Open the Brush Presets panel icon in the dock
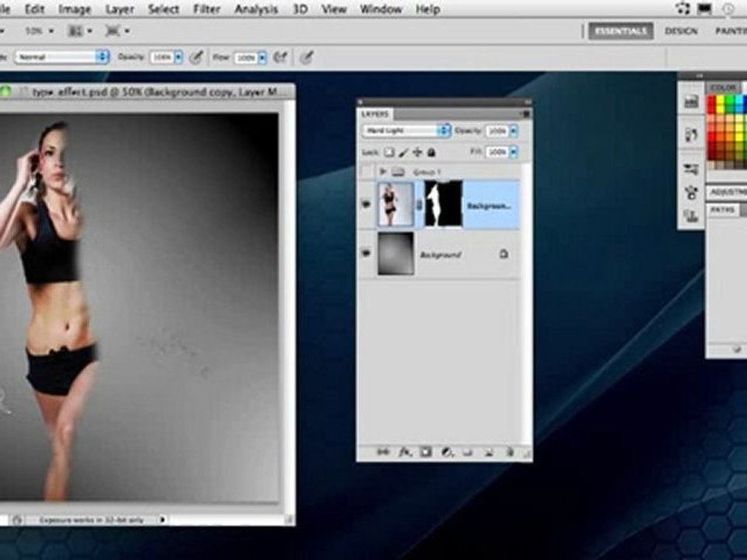 [691, 169]
